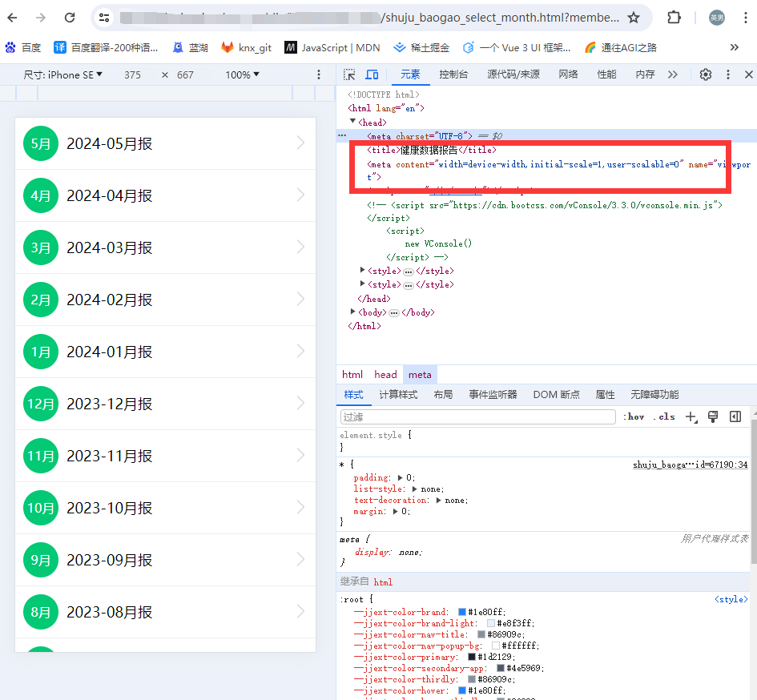
Task: Open the 2024-04月报 report
Action: tap(165, 195)
